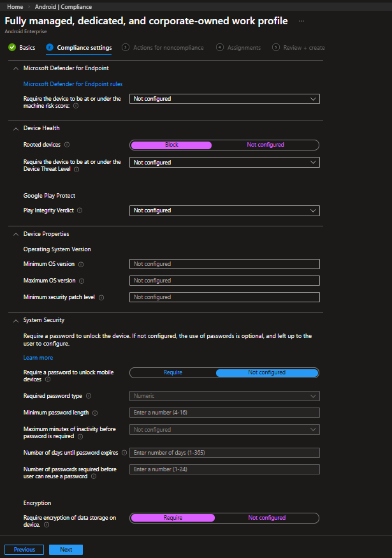Click info icon beside Maximum OS version

(x=82, y=281)
